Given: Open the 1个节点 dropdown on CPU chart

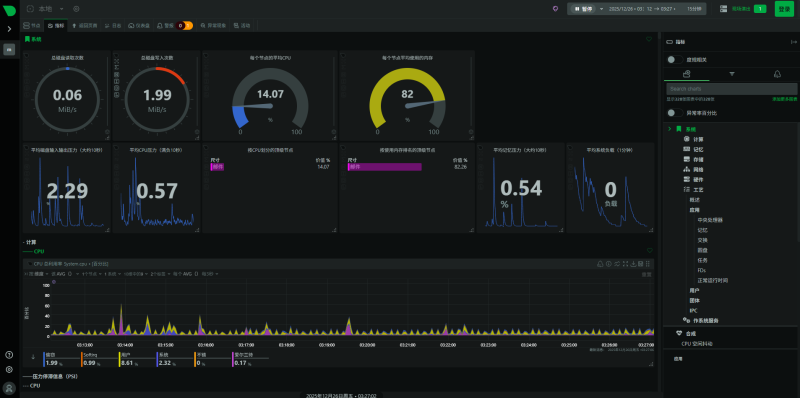Looking at the screenshot, I should (x=91, y=274).
